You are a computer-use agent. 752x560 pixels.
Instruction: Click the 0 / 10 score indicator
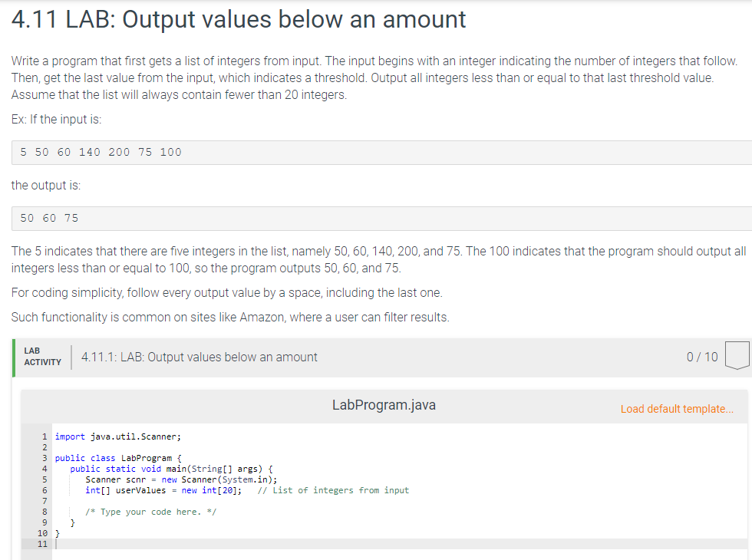click(x=702, y=357)
